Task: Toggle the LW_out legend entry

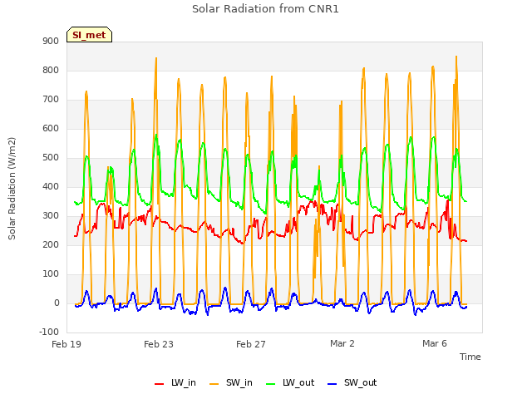Action: (290, 382)
